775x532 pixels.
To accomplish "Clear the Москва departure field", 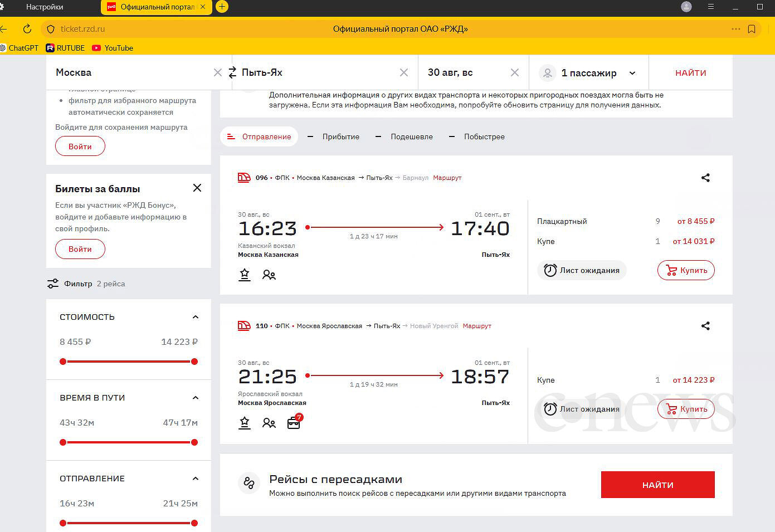I will [218, 72].
